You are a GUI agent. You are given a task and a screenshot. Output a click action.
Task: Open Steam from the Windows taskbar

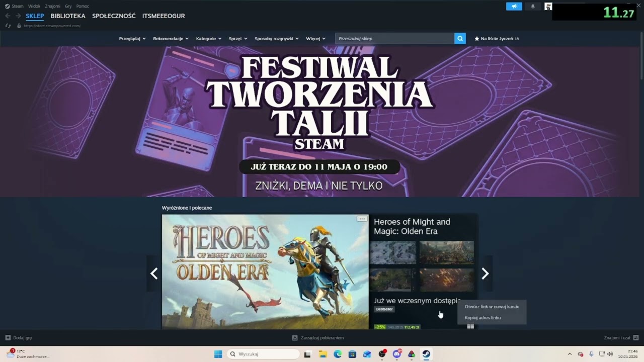coord(426,354)
